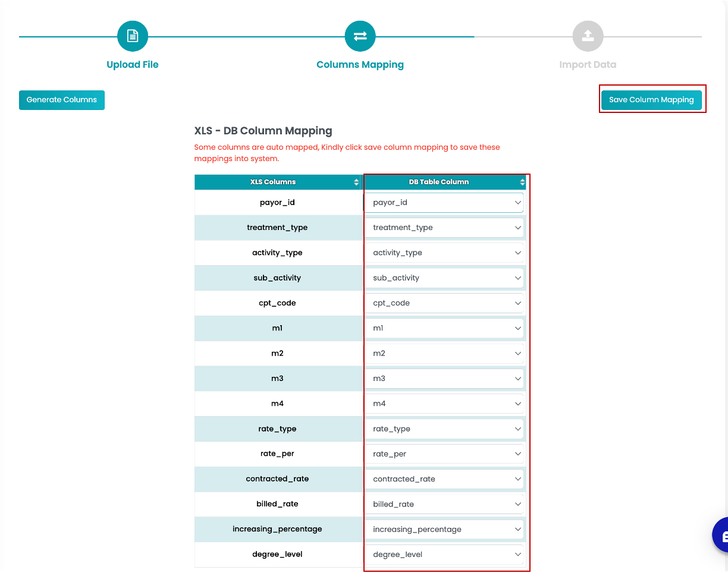The width and height of the screenshot is (728, 573).
Task: Click the Generate Columns button
Action: (62, 100)
